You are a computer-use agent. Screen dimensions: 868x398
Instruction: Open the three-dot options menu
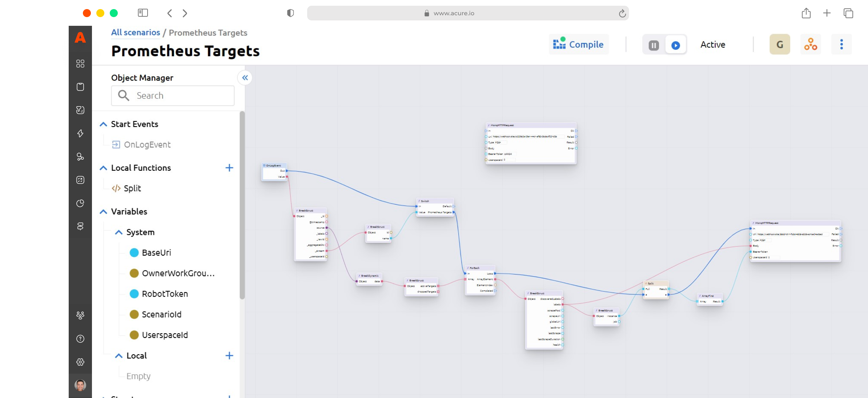pyautogui.click(x=841, y=44)
